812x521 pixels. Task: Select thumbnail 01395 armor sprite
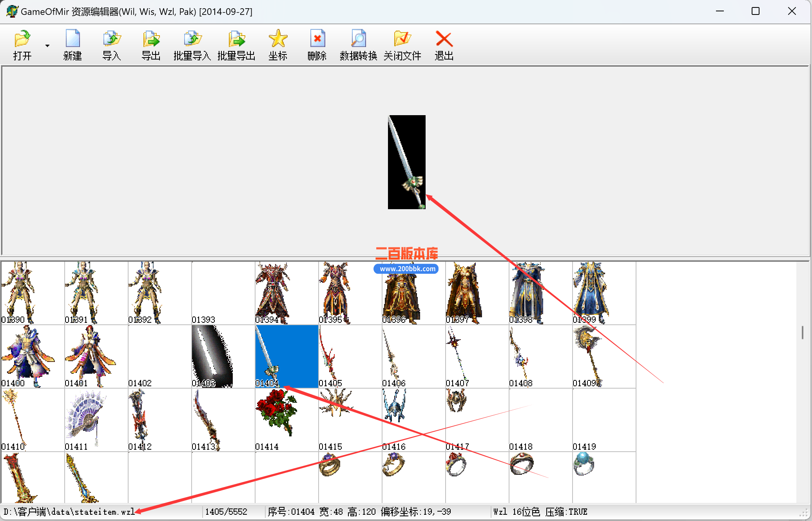pos(350,293)
